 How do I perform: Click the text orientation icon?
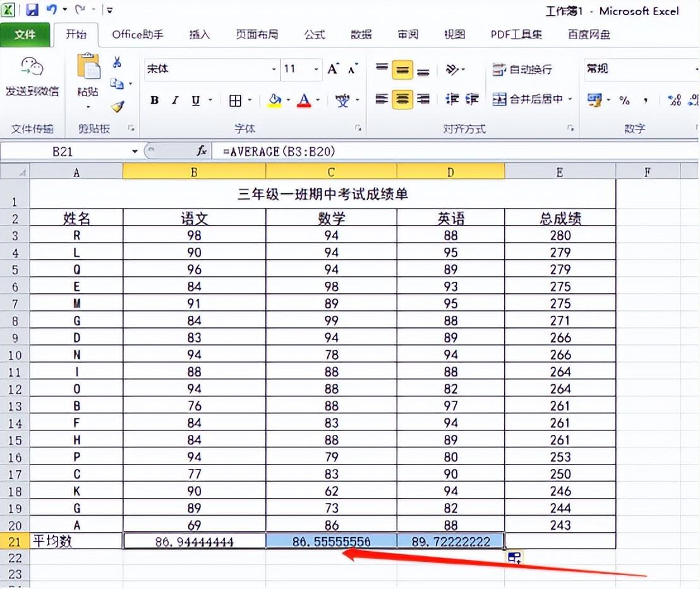(x=453, y=70)
